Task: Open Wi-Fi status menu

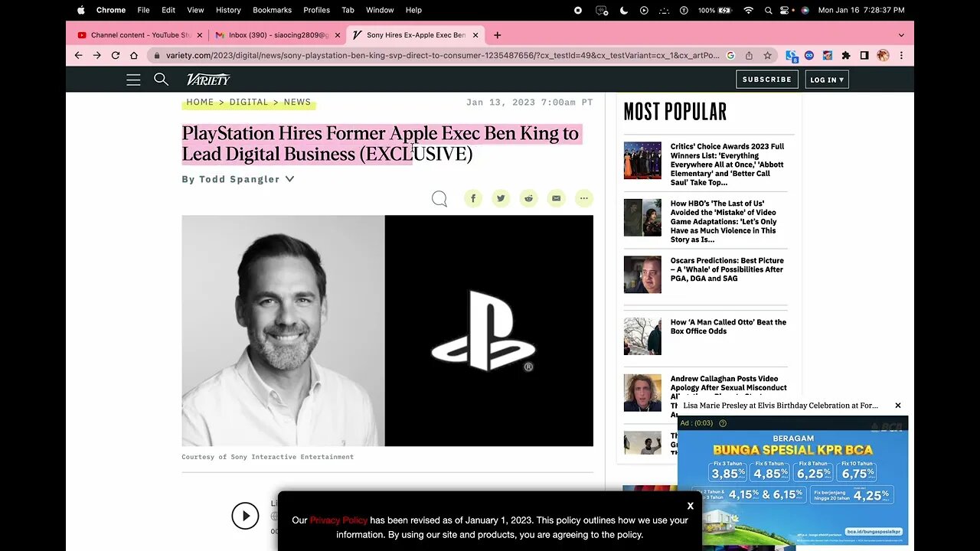Action: (748, 10)
